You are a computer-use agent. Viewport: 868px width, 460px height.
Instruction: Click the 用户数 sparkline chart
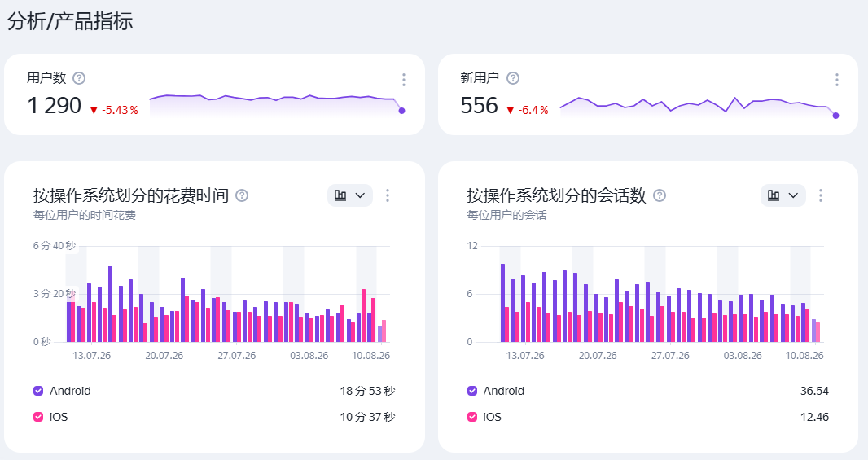click(277, 105)
